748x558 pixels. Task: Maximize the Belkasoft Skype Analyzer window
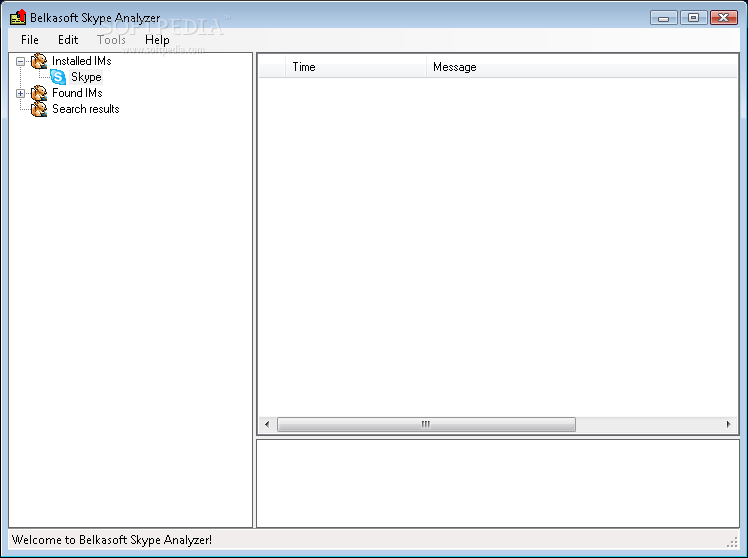tap(694, 18)
